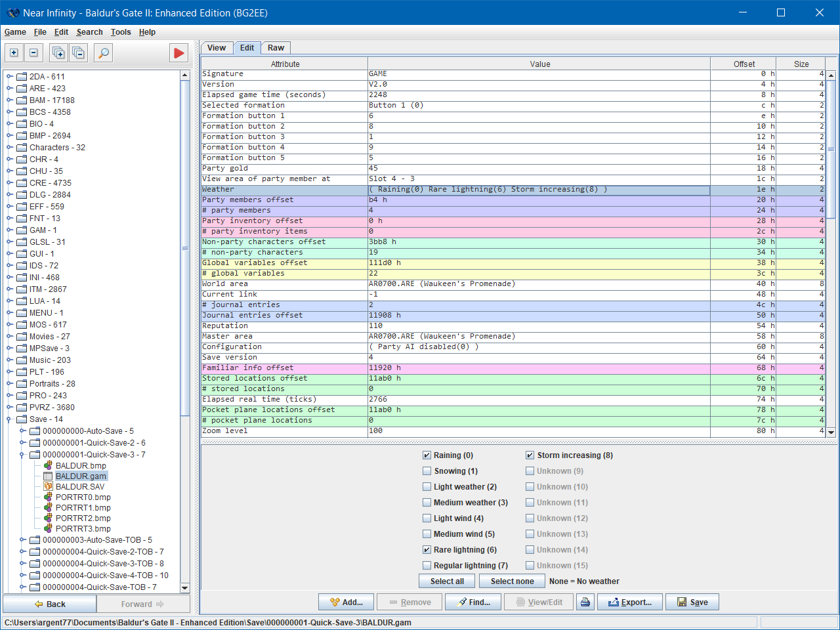Expand the DLG tree node
This screenshot has width=840, height=630.
coord(10,195)
